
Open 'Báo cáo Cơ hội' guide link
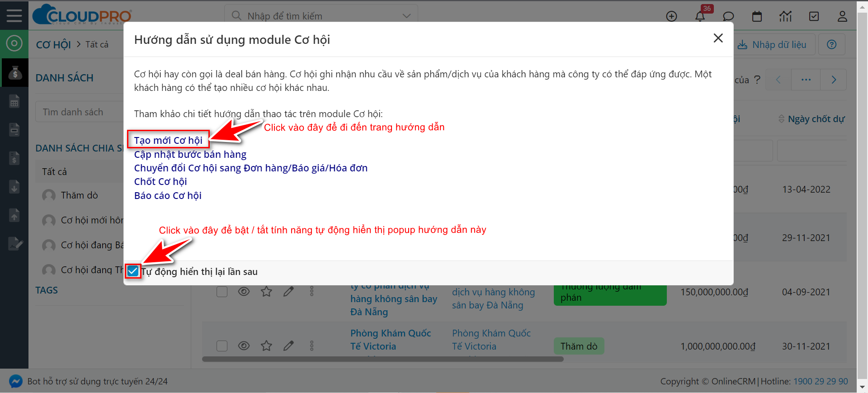pyautogui.click(x=168, y=195)
